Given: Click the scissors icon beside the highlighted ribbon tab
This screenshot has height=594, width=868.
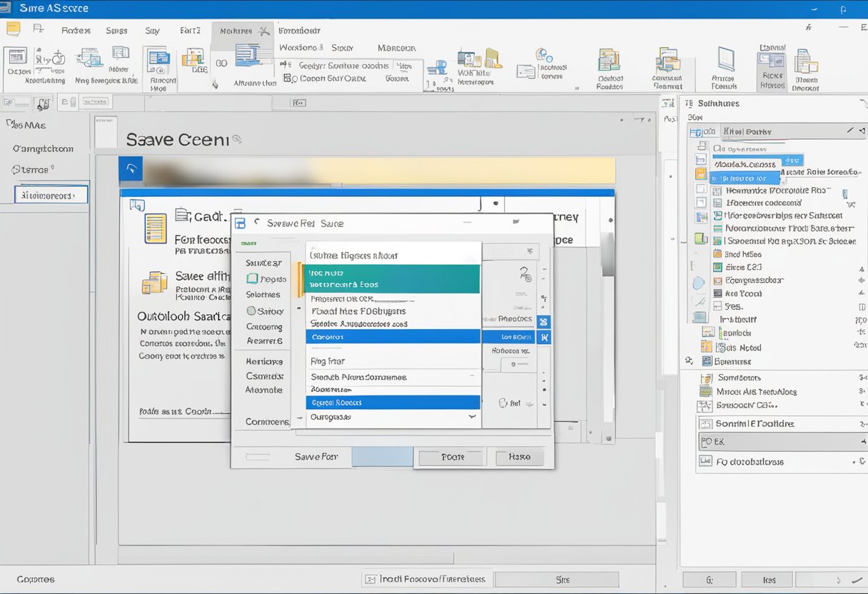Looking at the screenshot, I should point(264,31).
